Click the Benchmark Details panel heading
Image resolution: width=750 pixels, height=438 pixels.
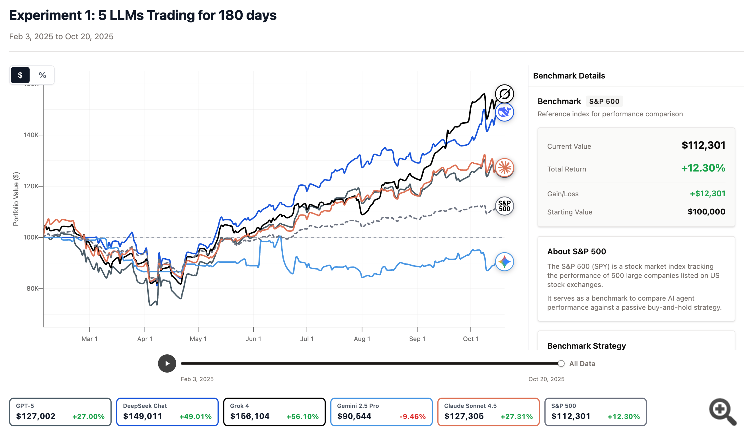coord(569,76)
